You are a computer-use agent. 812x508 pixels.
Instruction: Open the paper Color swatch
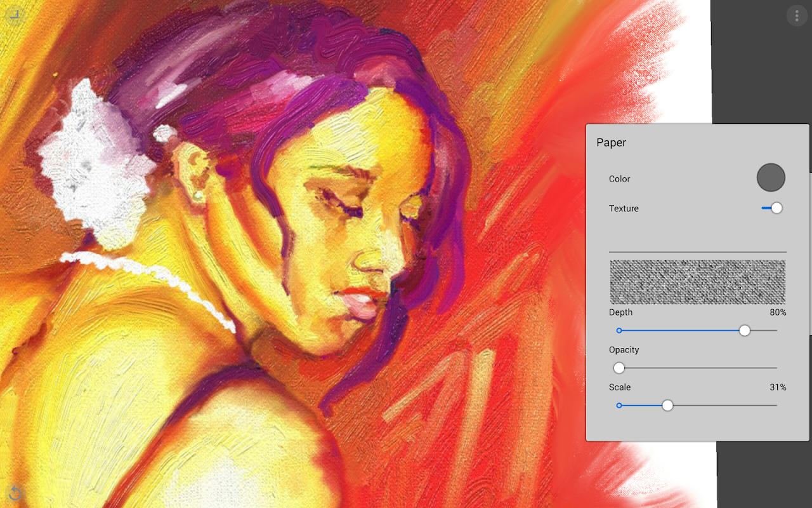771,177
